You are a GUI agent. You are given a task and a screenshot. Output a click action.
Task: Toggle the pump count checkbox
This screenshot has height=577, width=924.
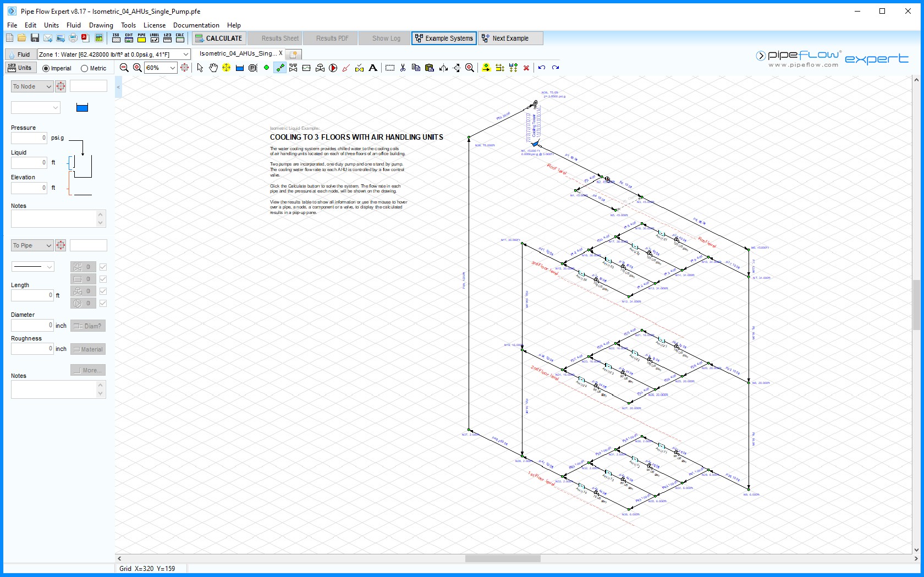coord(103,303)
